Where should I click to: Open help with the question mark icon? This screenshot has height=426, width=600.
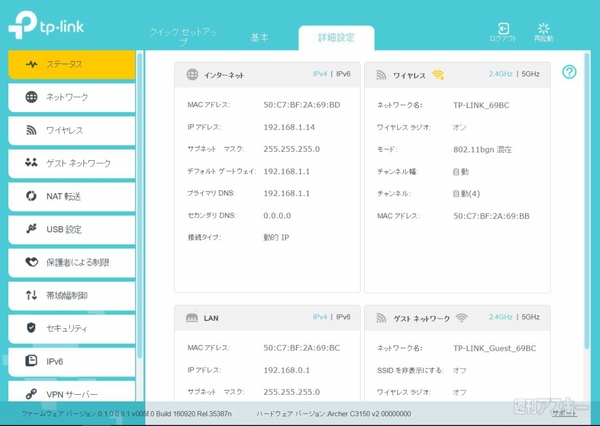coord(569,72)
